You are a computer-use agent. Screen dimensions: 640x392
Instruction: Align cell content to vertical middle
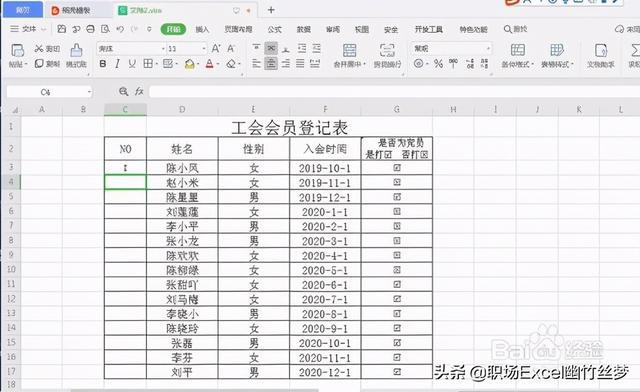(x=271, y=48)
